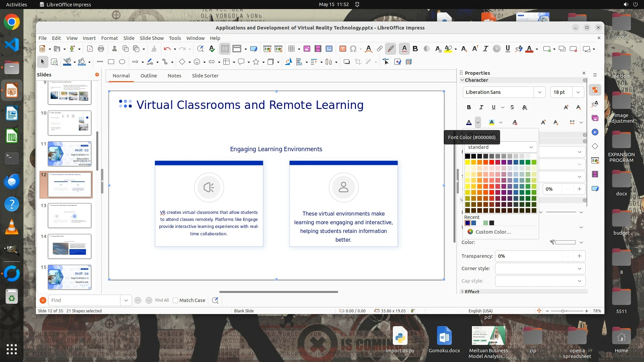Click the Print icon in toolbar
Image resolution: width=644 pixels, height=362 pixels.
coord(101,49)
